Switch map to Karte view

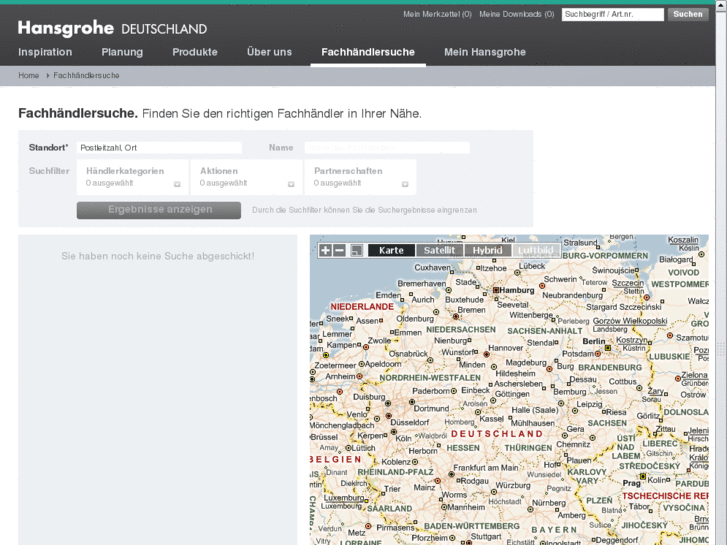[x=391, y=250]
